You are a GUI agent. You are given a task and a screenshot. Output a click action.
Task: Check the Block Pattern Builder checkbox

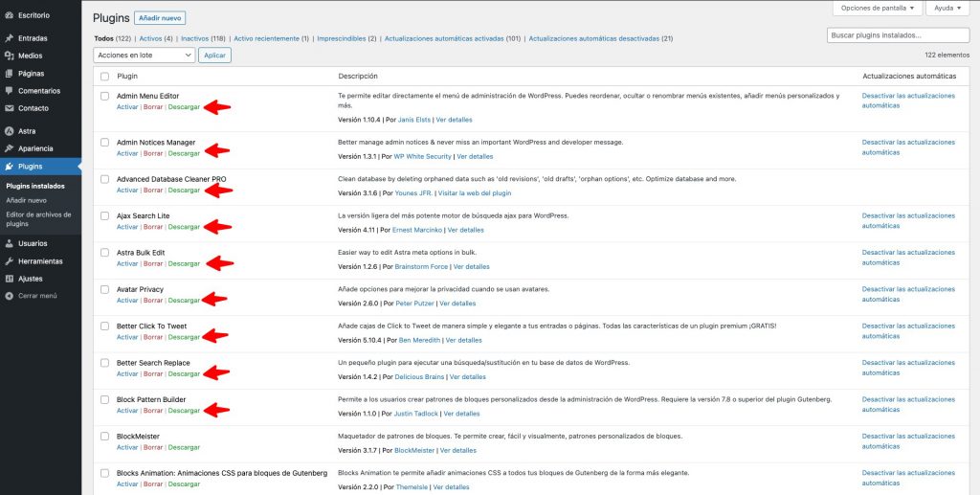click(105, 399)
